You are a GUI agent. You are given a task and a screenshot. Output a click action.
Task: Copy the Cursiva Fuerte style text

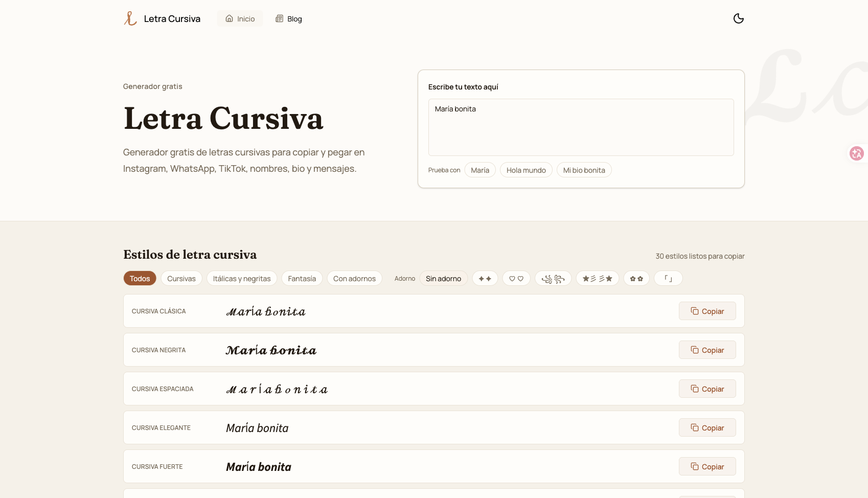[707, 467]
